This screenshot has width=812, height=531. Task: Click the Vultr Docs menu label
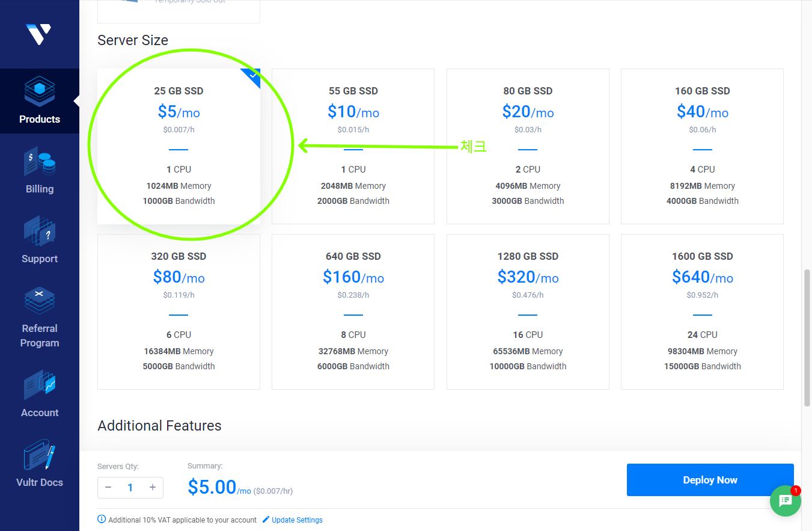pyautogui.click(x=40, y=482)
